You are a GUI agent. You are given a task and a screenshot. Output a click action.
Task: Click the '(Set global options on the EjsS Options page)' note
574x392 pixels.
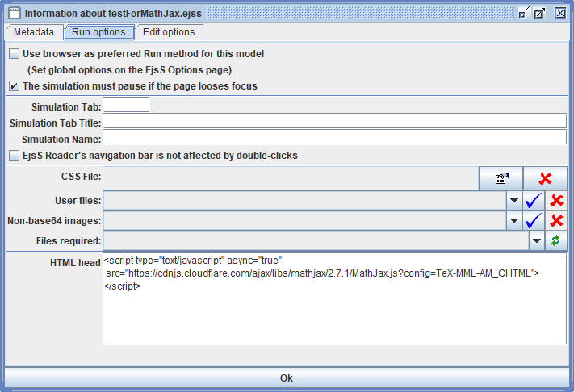click(130, 70)
